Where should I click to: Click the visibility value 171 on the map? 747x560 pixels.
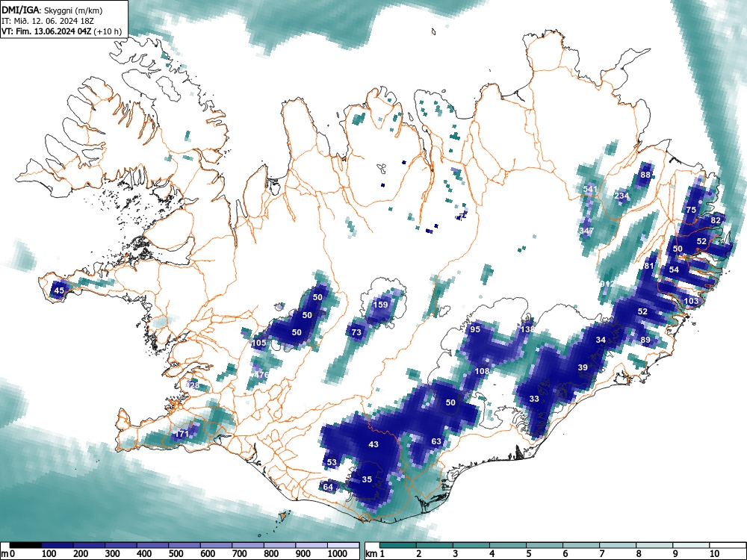tap(182, 435)
